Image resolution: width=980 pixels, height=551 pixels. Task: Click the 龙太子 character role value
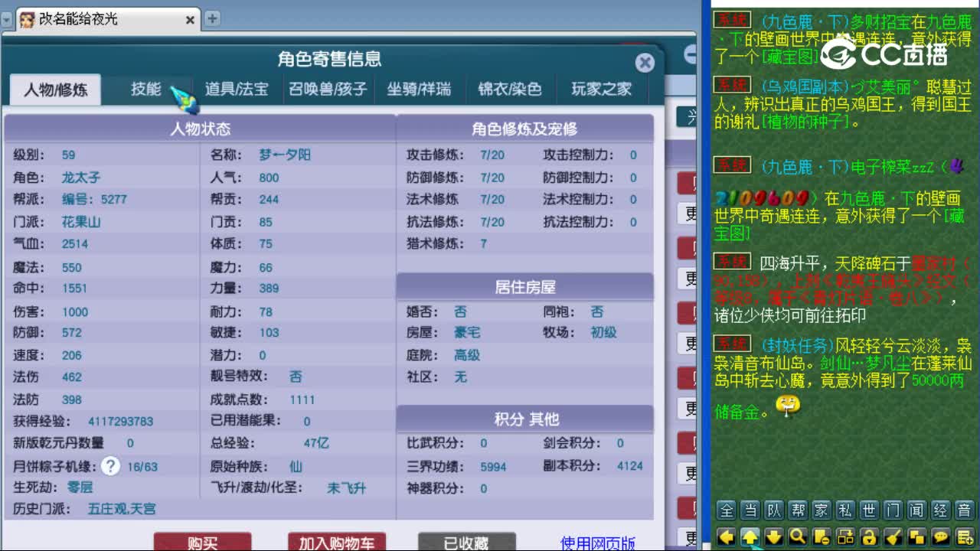click(81, 178)
